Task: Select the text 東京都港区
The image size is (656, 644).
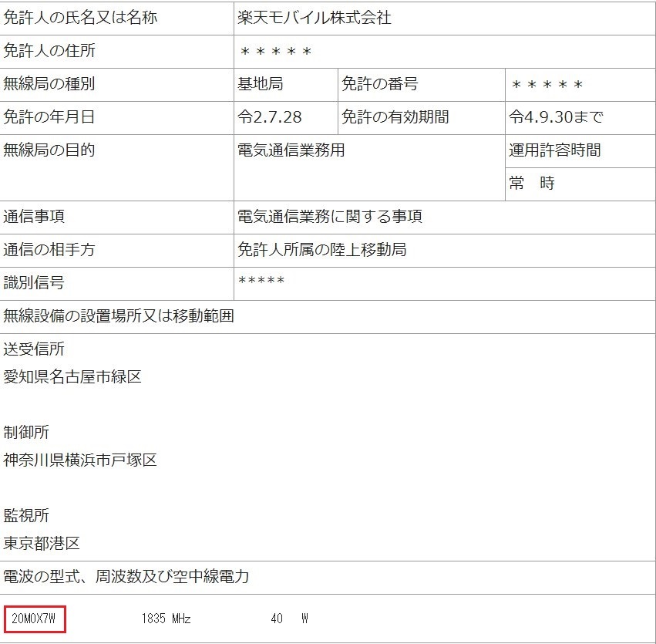Action: point(42,543)
